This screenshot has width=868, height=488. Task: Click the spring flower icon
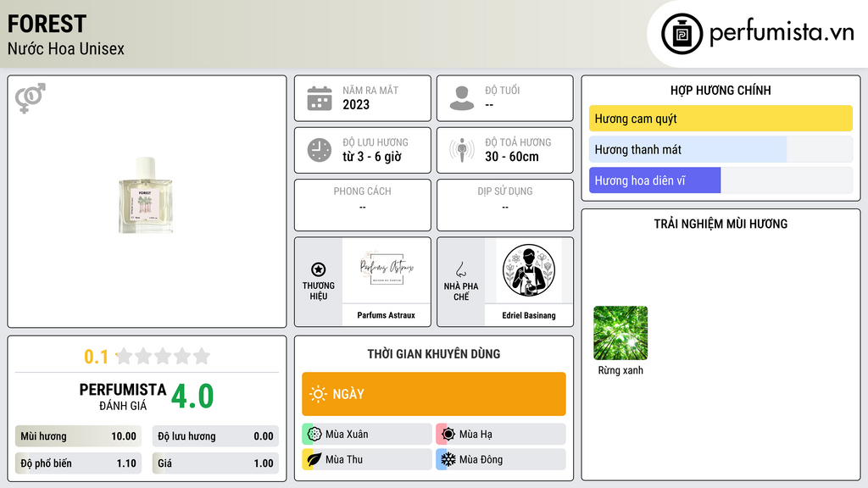click(x=314, y=435)
